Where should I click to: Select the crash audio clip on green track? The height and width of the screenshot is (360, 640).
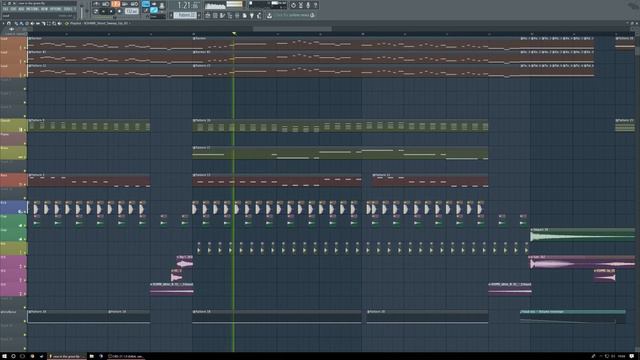click(x=582, y=235)
